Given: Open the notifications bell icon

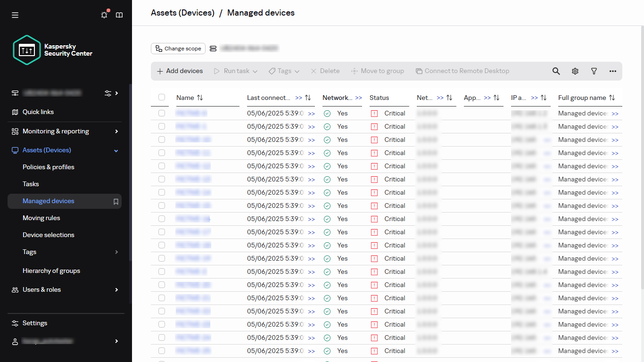Looking at the screenshot, I should pyautogui.click(x=104, y=15).
